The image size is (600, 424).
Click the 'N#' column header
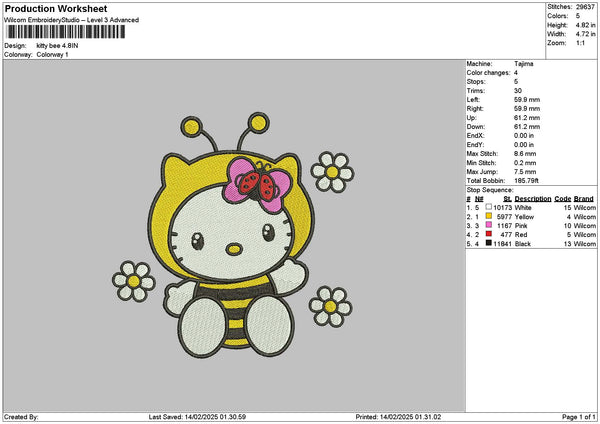pyautogui.click(x=479, y=199)
